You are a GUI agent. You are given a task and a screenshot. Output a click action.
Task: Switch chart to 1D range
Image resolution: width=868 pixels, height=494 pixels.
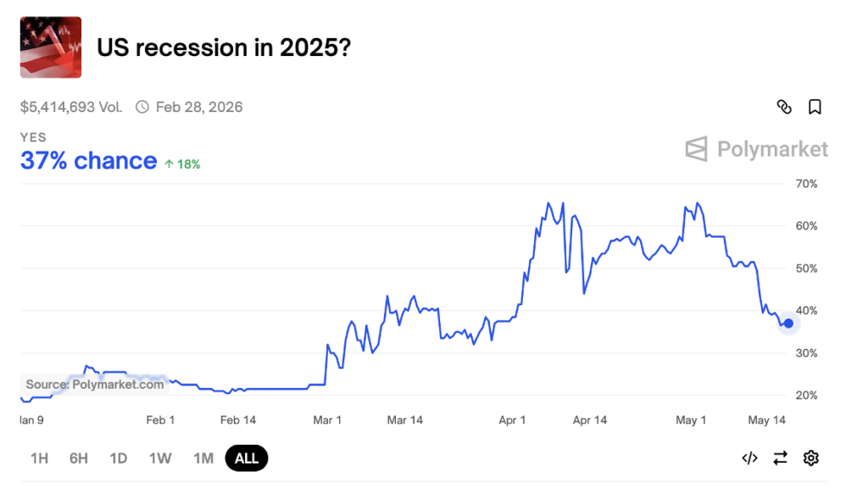click(x=118, y=458)
